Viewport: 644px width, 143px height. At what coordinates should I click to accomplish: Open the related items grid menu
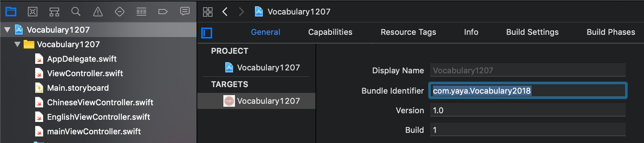(x=208, y=12)
